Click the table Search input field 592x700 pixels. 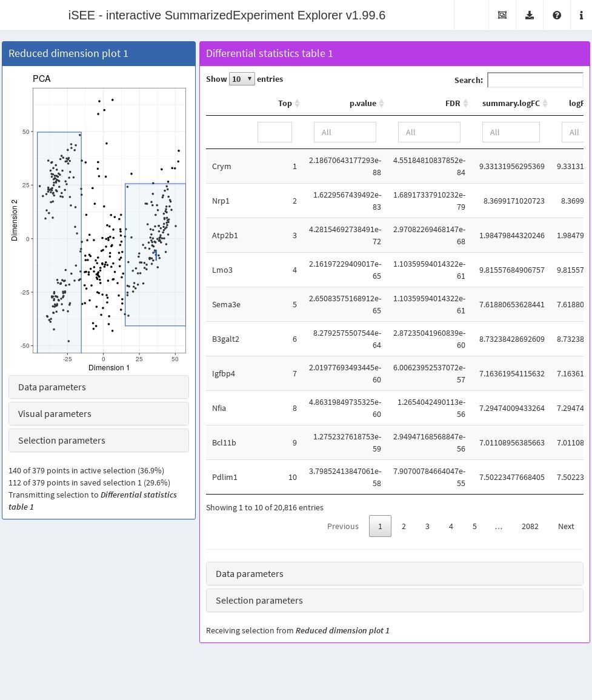tap(535, 80)
